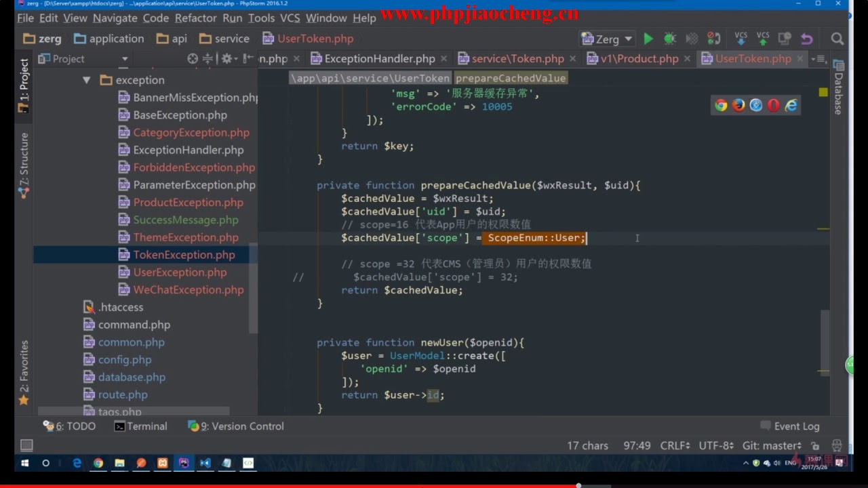Open the Database side panel
Screen dimensions: 868x488
(839, 88)
